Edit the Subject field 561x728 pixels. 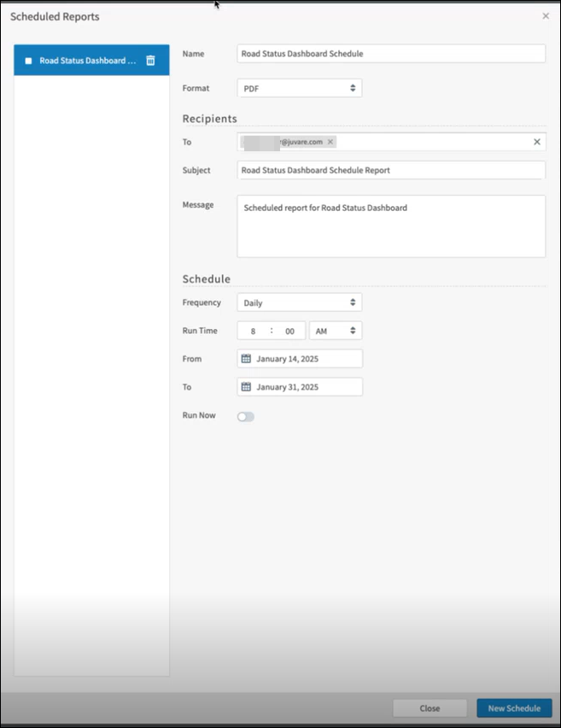click(x=391, y=170)
